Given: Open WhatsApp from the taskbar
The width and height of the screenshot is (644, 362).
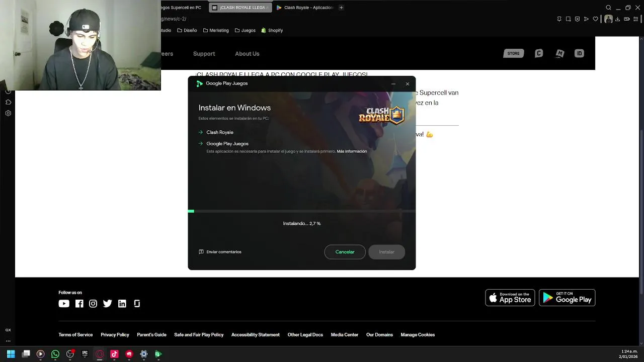Looking at the screenshot, I should [55, 354].
